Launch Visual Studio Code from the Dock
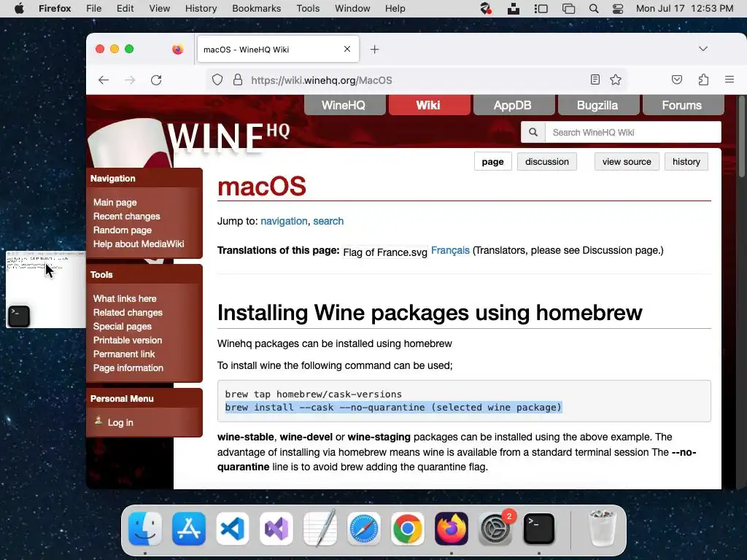This screenshot has height=560, width=747. (x=233, y=529)
